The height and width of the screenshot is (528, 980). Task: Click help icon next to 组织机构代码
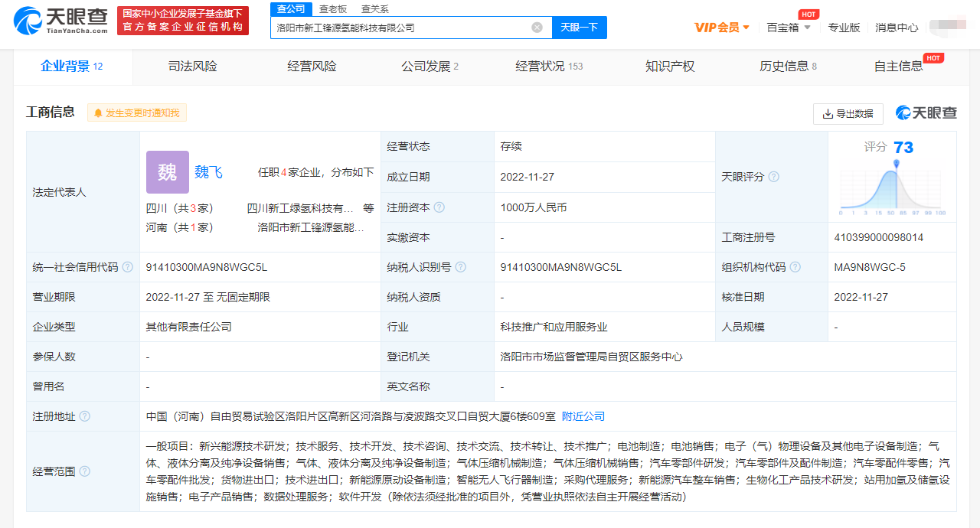[x=795, y=267]
